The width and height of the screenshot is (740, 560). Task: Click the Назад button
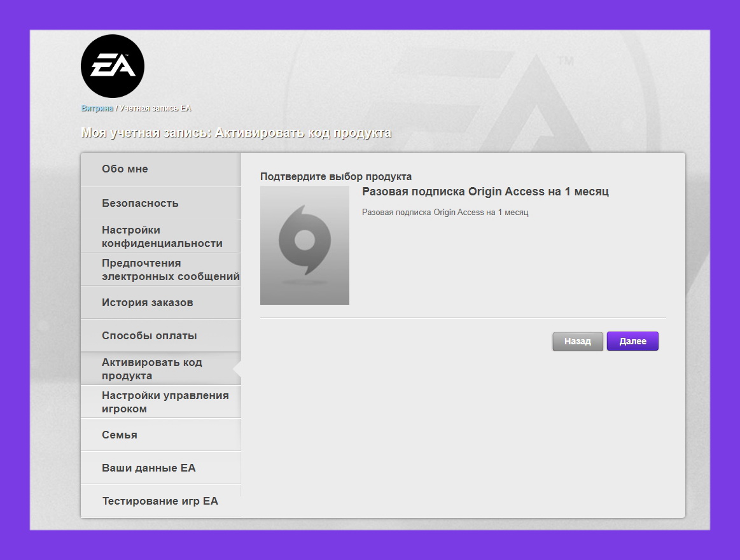578,341
